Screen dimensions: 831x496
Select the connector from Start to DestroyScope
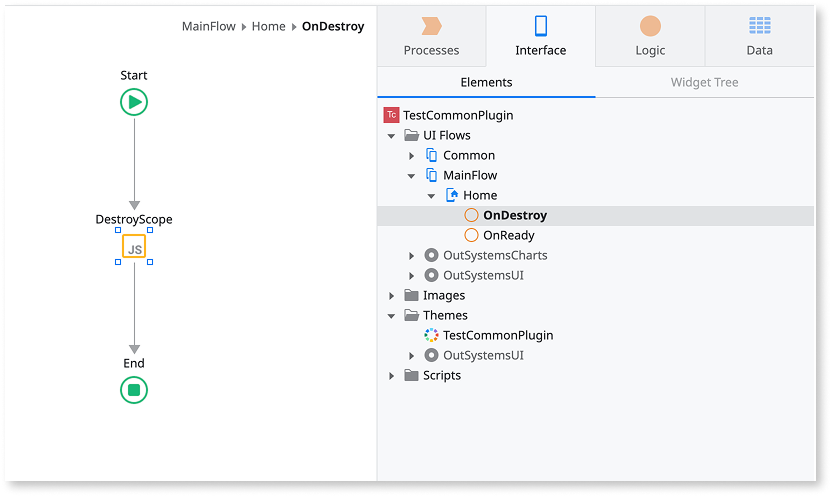(x=134, y=163)
